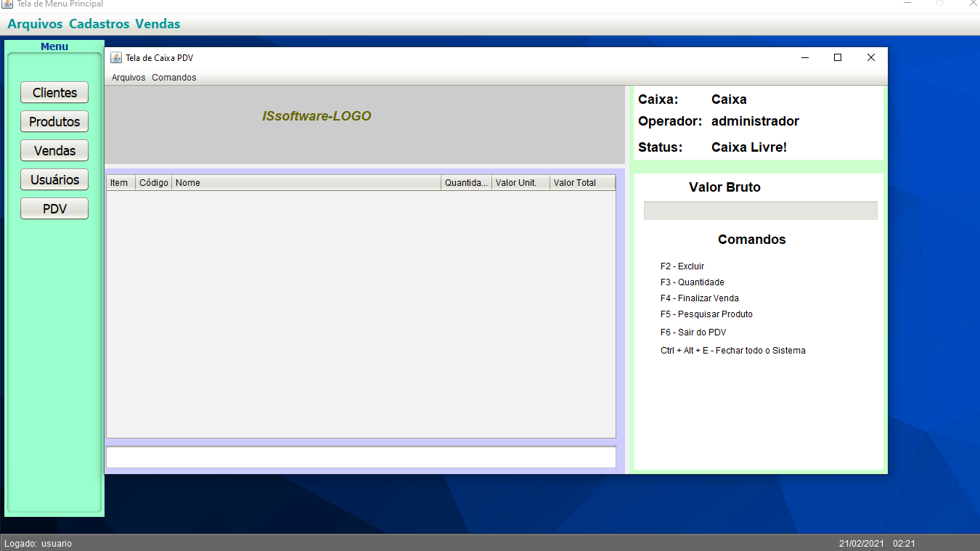This screenshot has height=551, width=980.
Task: Open Usuários from the side menu
Action: tap(54, 179)
